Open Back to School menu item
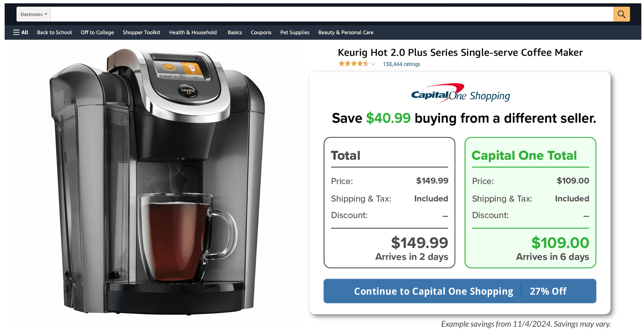644x334 pixels. point(54,33)
